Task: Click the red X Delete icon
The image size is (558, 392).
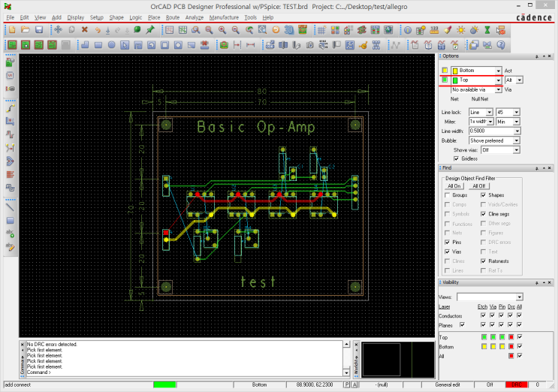Action: pyautogui.click(x=85, y=30)
